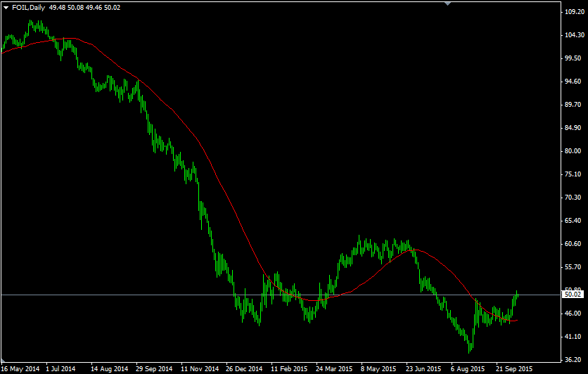Click the 89.70 price axis value

pos(574,105)
